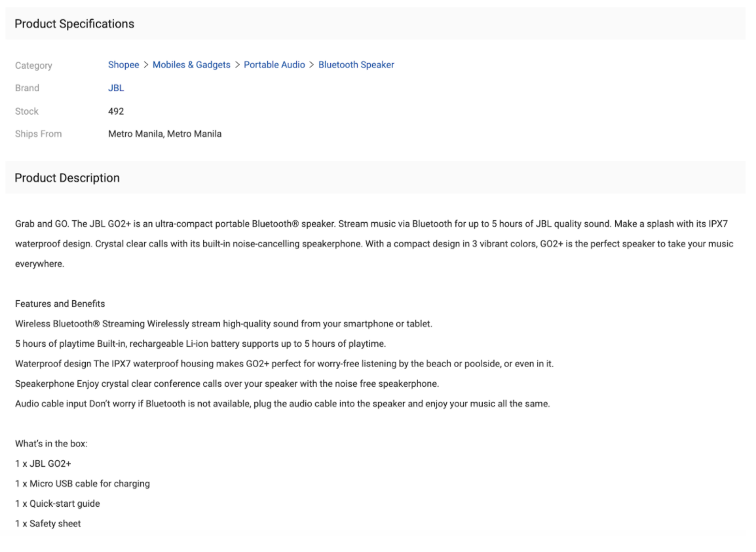Click the What's in the box line
The width and height of the screenshot is (756, 552).
click(x=51, y=444)
